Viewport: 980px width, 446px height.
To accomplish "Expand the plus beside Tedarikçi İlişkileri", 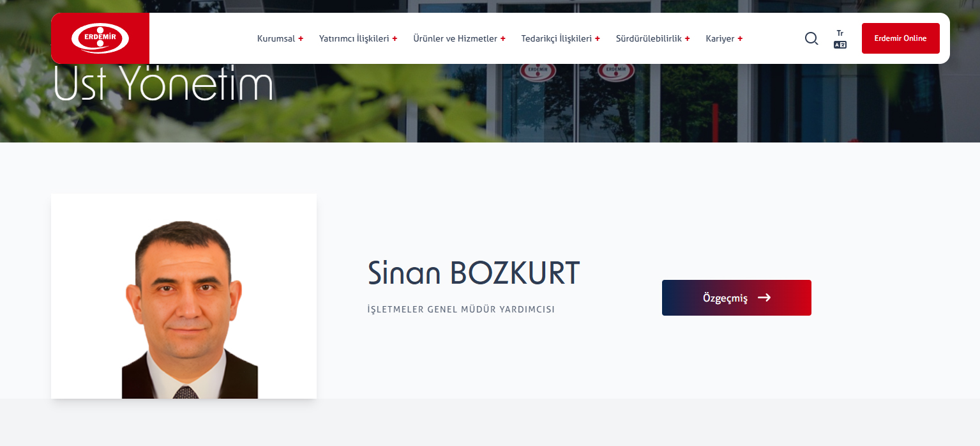I will coord(598,38).
